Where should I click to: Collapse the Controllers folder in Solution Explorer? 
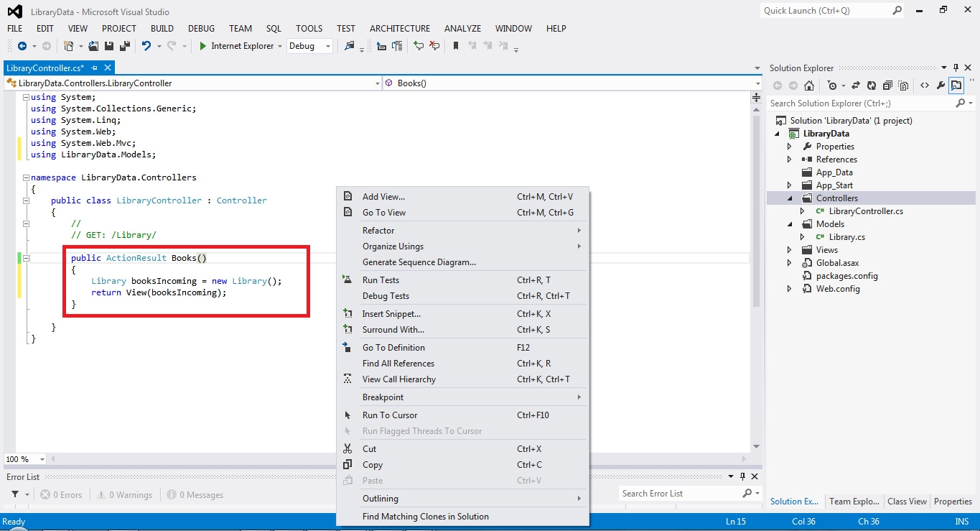(x=790, y=198)
